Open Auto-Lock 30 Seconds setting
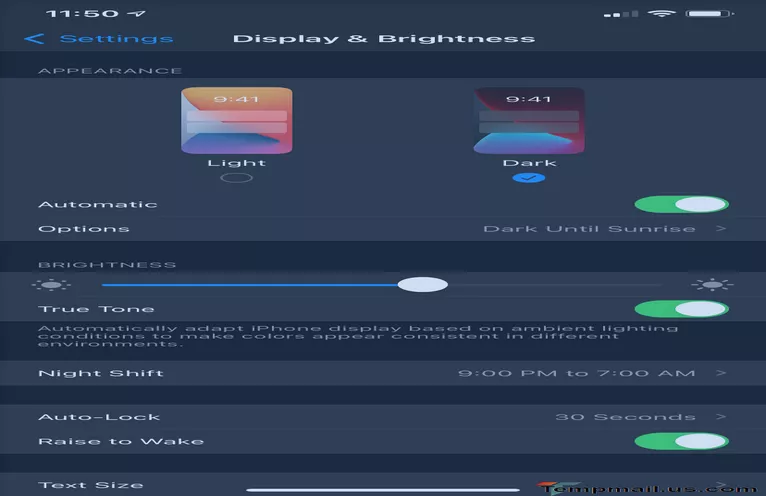The width and height of the screenshot is (766, 496). 383,417
